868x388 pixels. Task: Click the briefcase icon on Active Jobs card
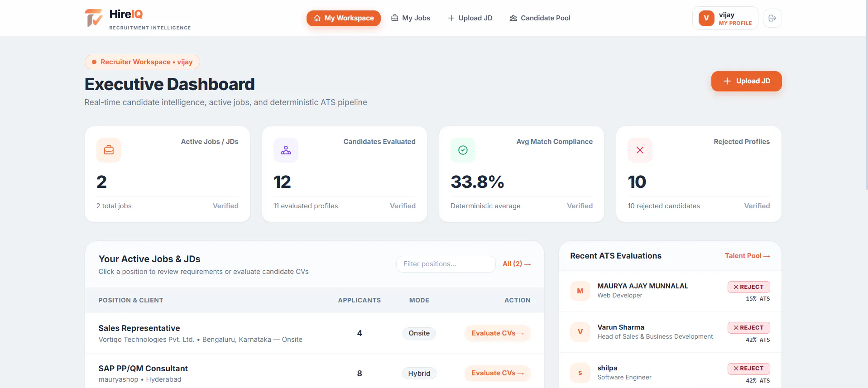(x=109, y=150)
